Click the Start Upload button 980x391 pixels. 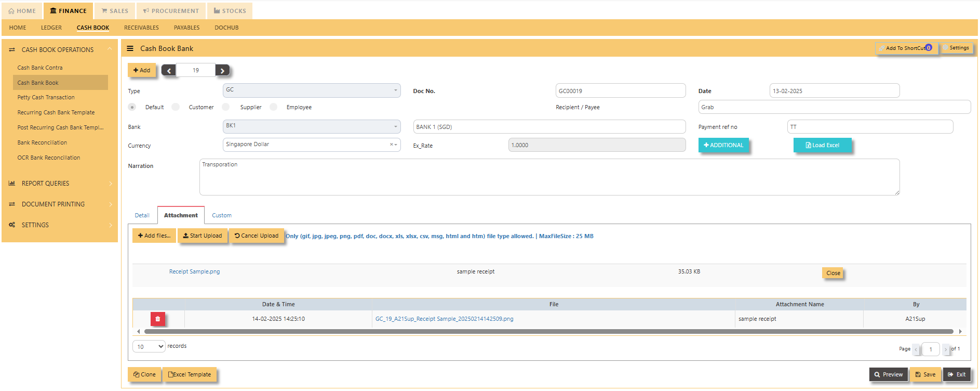(203, 236)
